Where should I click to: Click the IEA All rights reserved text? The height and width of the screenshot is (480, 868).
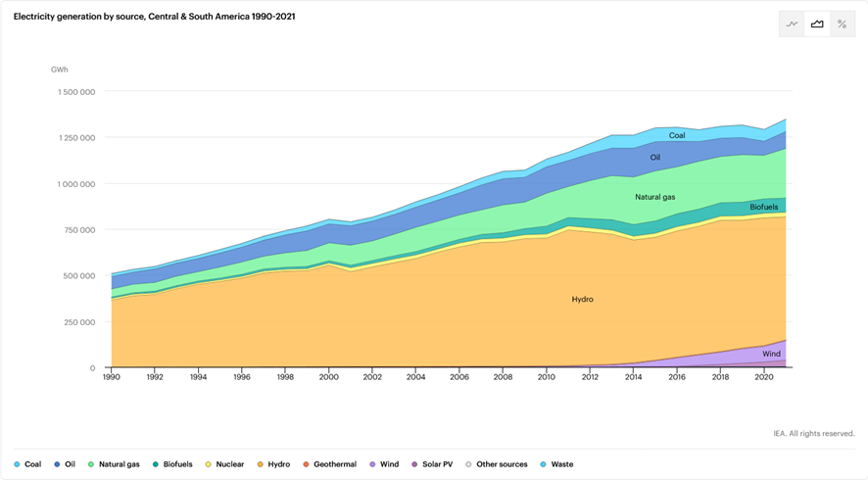[x=813, y=433]
